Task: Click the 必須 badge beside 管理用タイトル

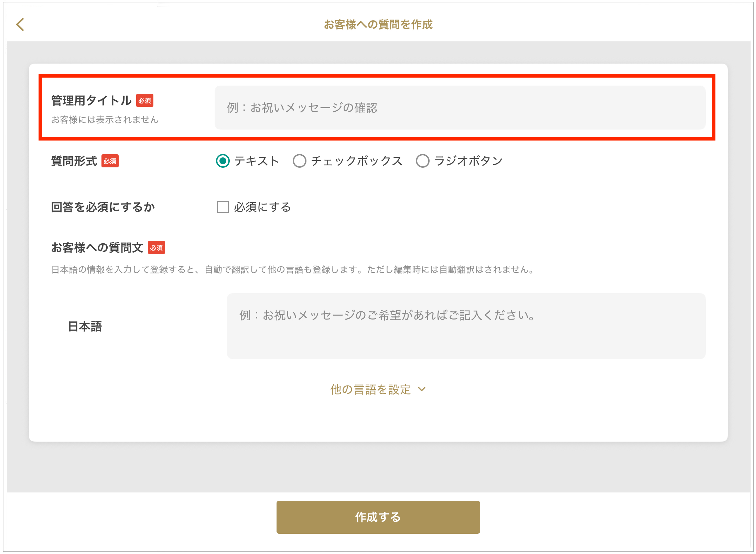Action: pyautogui.click(x=145, y=101)
